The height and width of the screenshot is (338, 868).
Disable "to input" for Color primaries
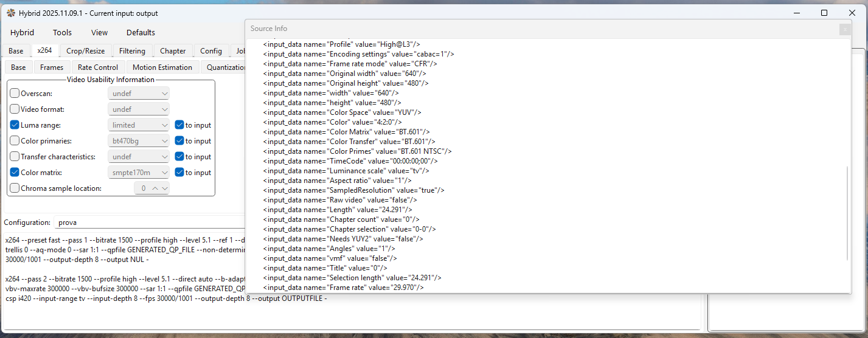click(179, 141)
